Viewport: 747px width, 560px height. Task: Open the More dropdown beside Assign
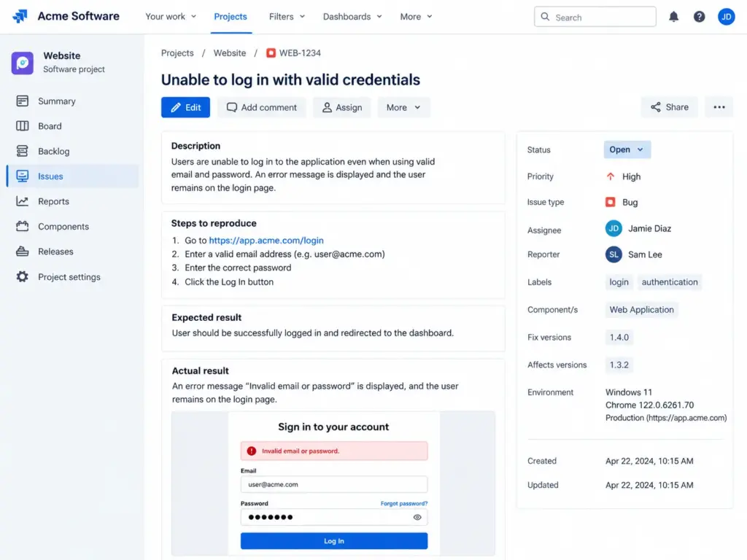[403, 107]
